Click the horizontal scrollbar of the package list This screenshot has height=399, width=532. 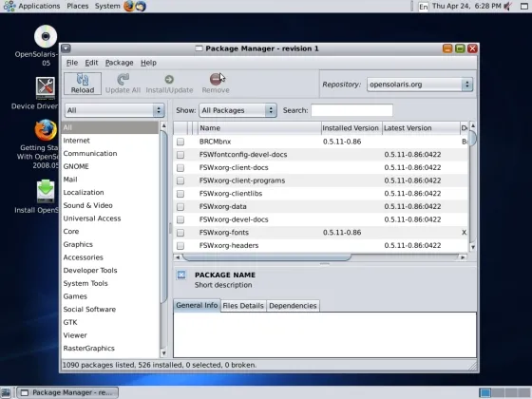tap(267, 257)
